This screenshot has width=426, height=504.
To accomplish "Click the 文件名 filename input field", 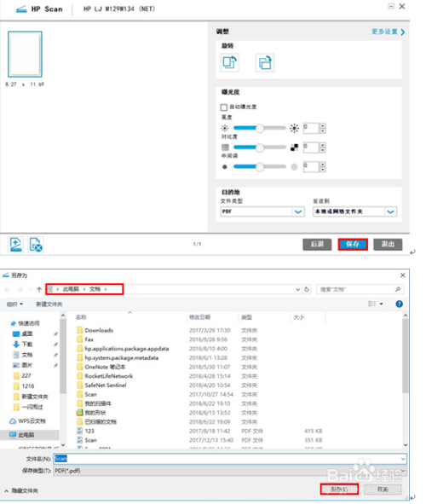I will pos(230,459).
